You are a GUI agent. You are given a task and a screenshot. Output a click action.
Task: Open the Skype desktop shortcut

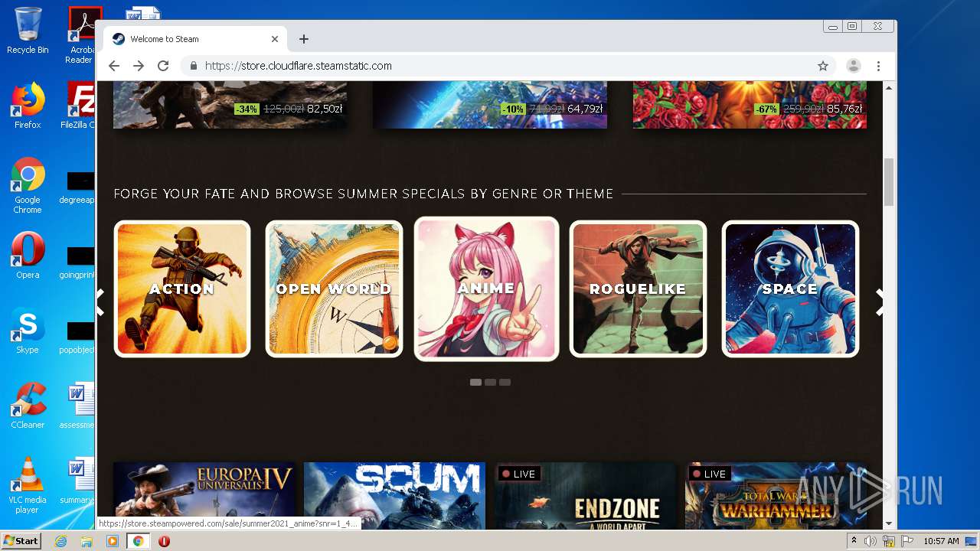28,331
